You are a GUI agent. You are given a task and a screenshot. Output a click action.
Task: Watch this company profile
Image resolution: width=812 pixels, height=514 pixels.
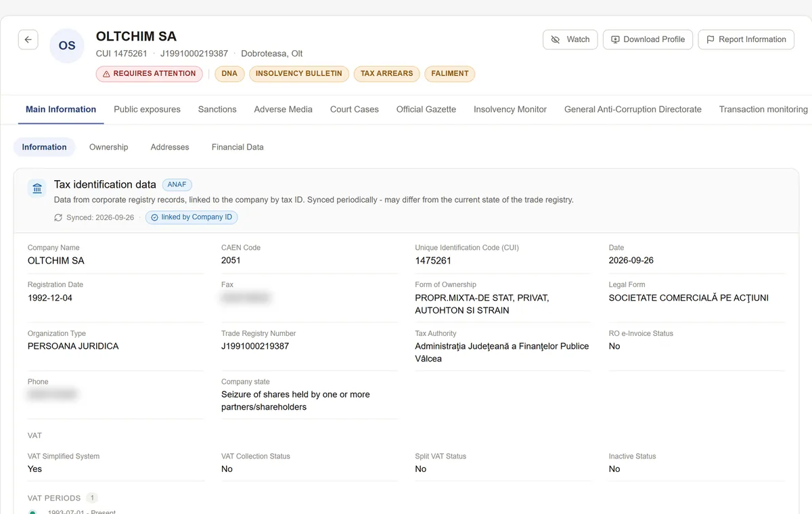570,39
